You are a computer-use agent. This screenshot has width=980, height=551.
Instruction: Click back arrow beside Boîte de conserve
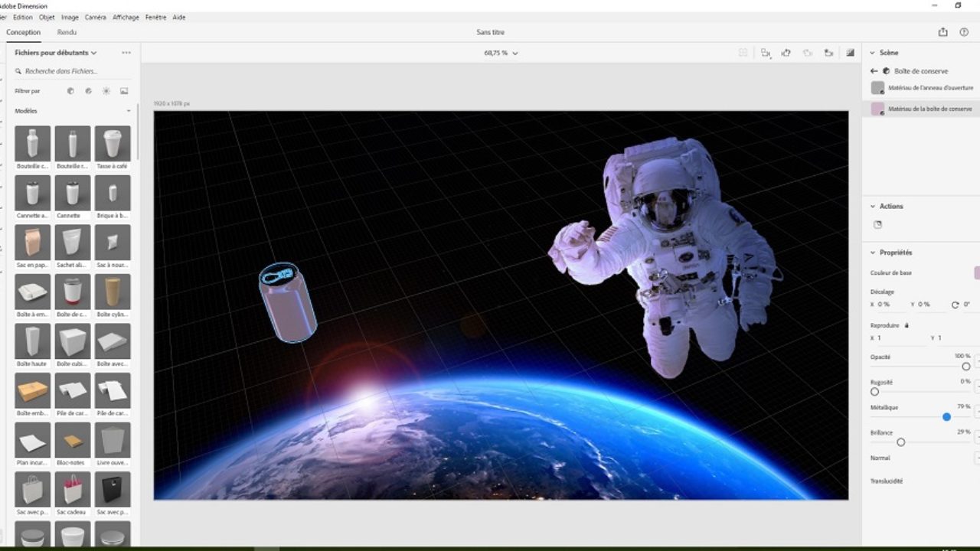pos(874,71)
